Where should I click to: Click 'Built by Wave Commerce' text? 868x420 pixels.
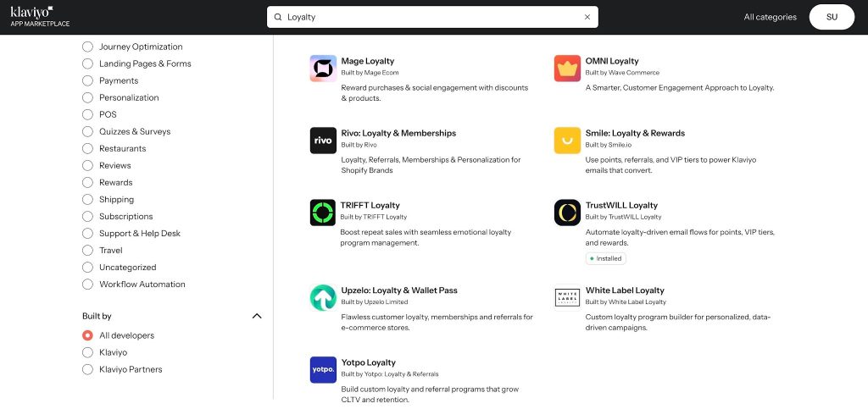(x=622, y=73)
